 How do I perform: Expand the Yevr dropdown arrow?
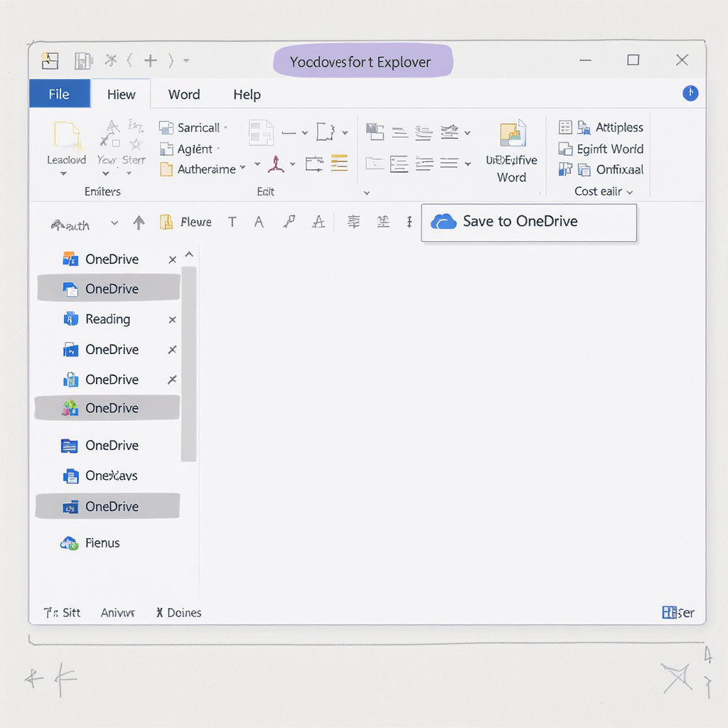coord(106,173)
